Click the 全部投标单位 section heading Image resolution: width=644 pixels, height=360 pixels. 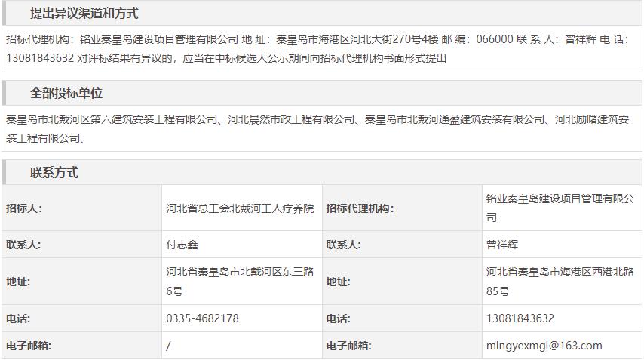66,93
